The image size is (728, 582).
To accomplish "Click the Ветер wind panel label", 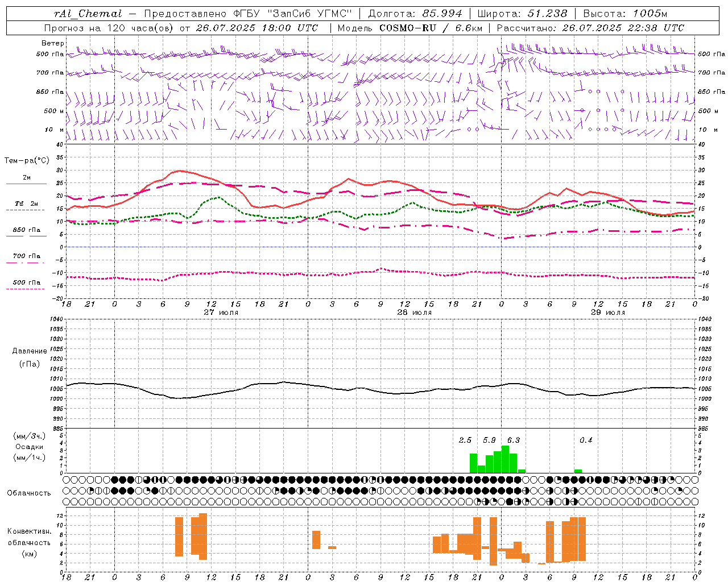I will (x=53, y=43).
